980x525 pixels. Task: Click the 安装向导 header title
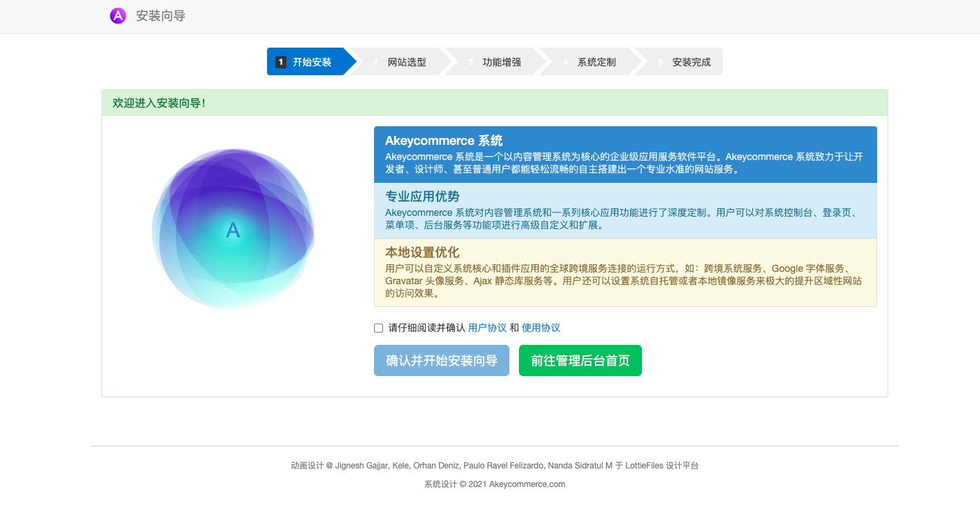point(161,15)
